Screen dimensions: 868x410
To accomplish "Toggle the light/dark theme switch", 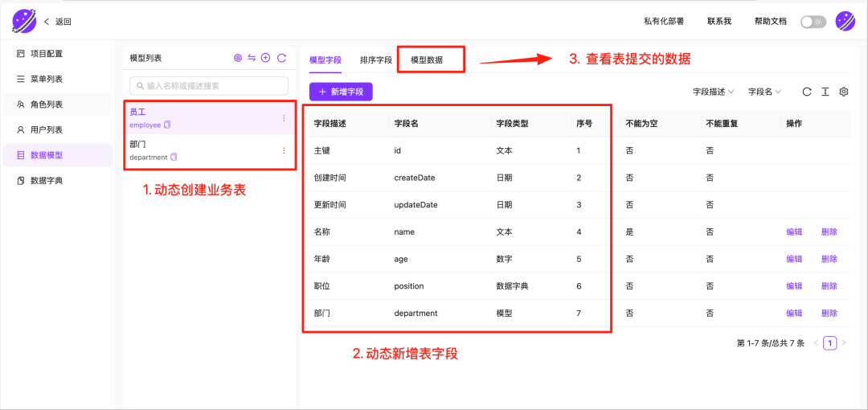I will pos(813,22).
